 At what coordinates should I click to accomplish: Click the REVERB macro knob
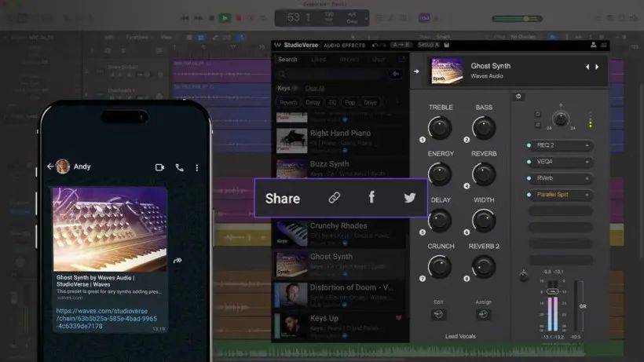pos(484,174)
